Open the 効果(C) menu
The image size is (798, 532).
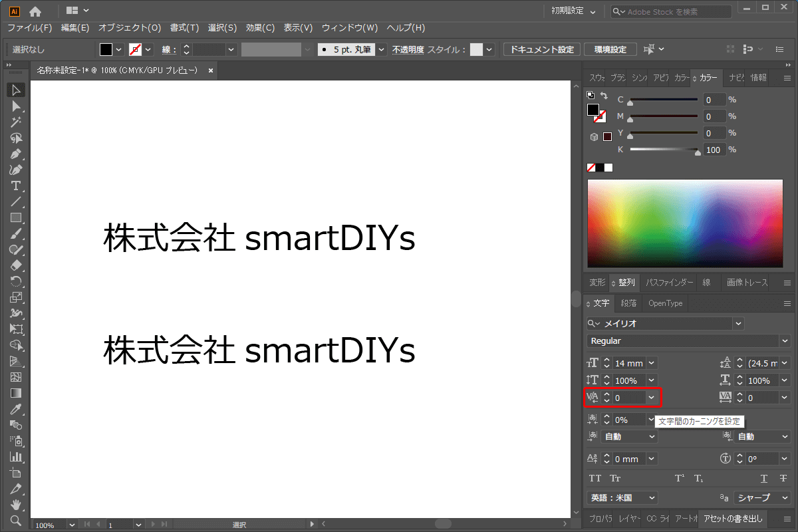point(260,28)
